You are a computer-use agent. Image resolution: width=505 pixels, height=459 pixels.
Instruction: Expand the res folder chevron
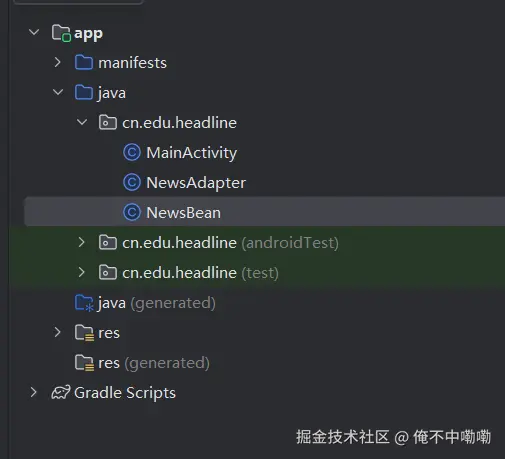[x=58, y=332]
